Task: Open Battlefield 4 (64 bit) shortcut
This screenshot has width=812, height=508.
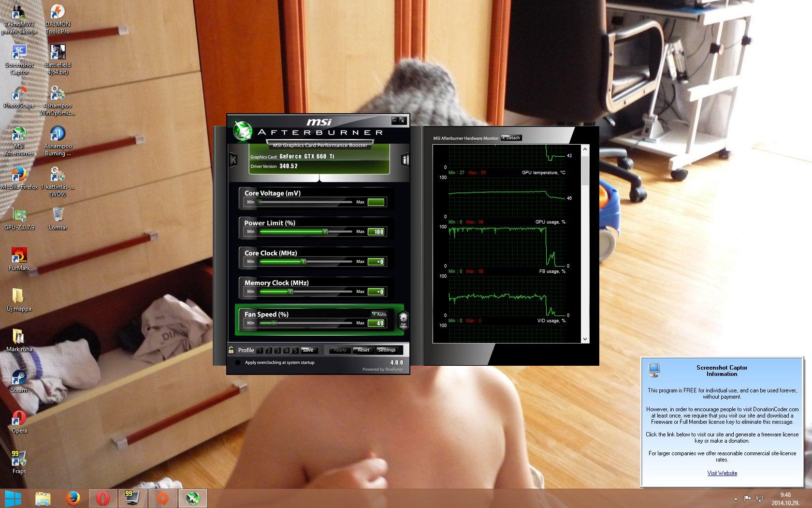Action: [x=58, y=60]
